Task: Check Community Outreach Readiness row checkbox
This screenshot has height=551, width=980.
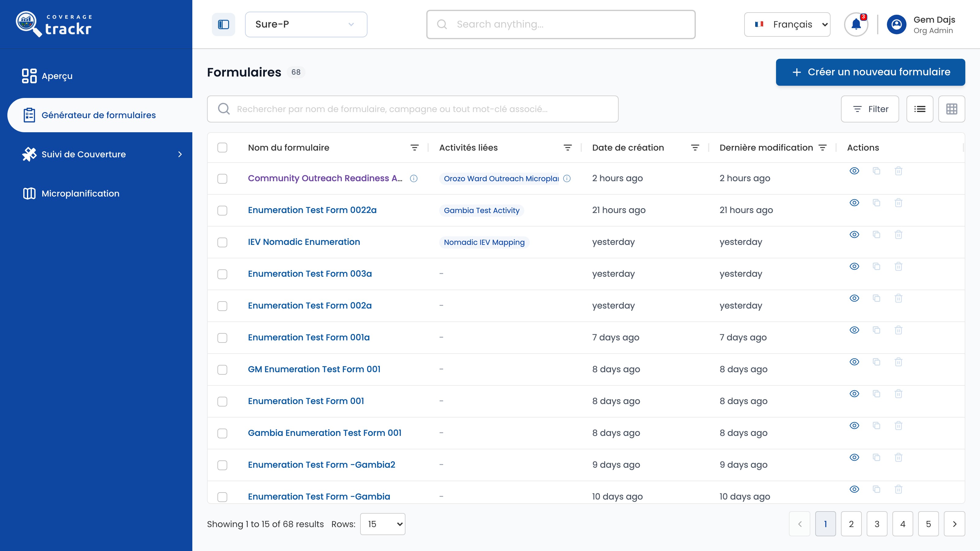Action: pyautogui.click(x=222, y=179)
